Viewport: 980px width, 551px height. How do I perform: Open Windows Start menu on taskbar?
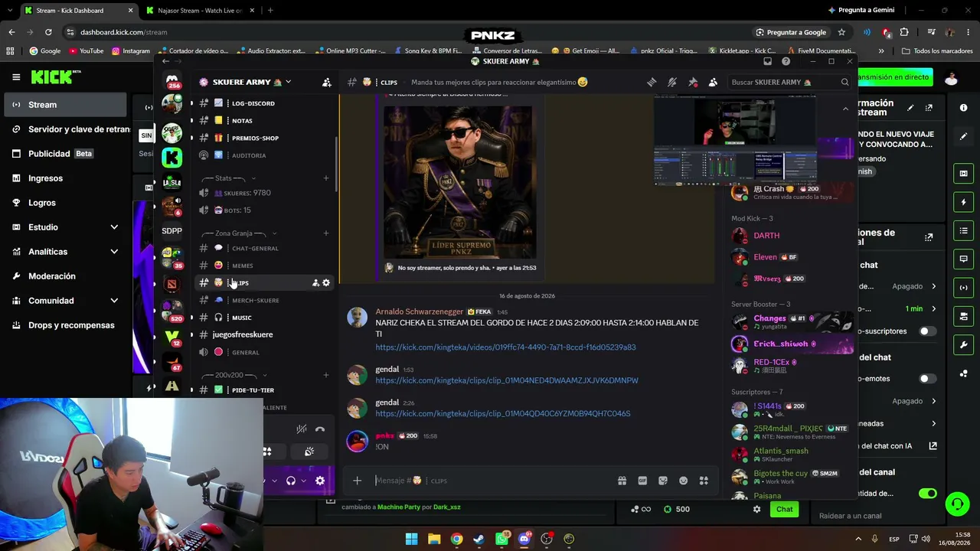point(411,539)
